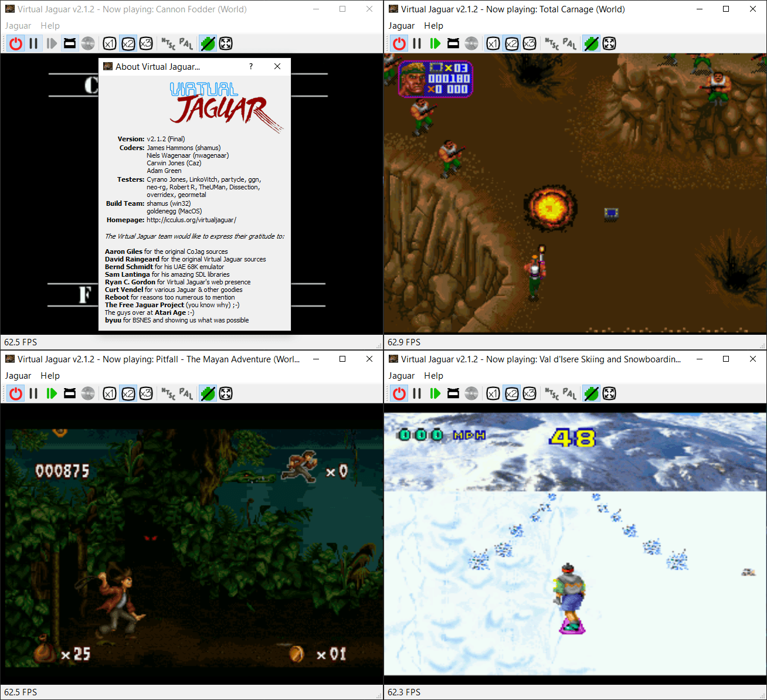Set x3 zoom in Total Carnage window
This screenshot has width=767, height=700.
coord(530,43)
